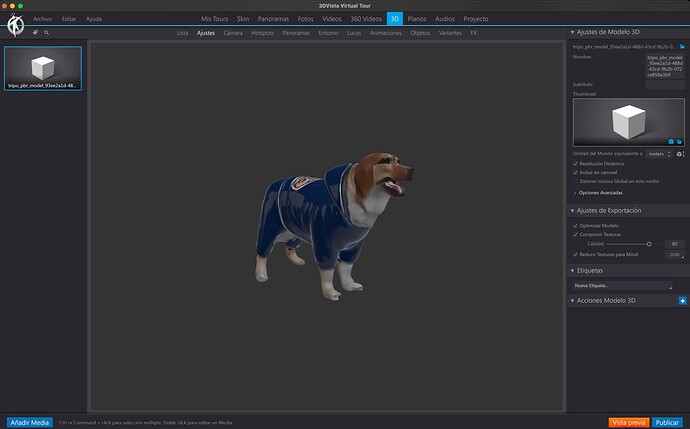
Task: Collapse the Ajustes de Exportación panel
Action: click(571, 211)
